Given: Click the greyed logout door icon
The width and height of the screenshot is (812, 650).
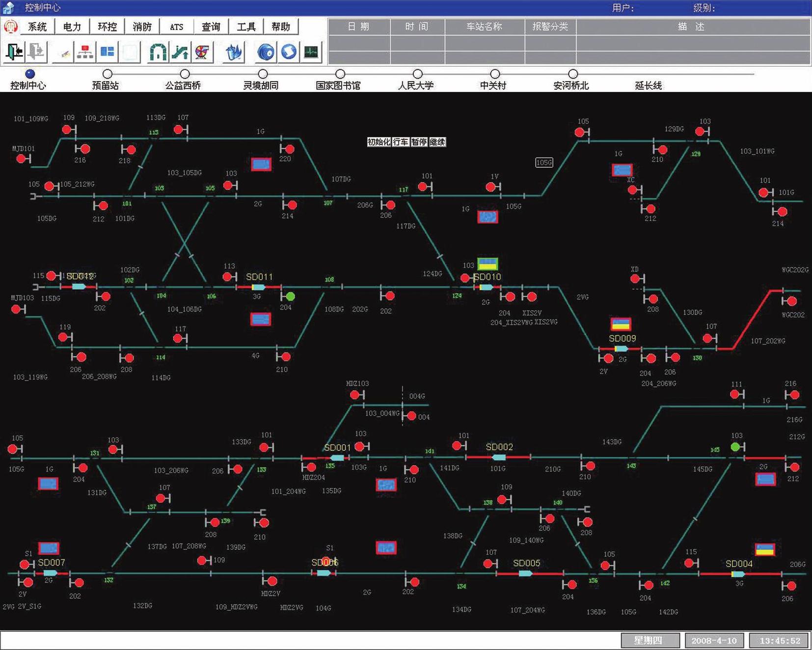Looking at the screenshot, I should 36,52.
